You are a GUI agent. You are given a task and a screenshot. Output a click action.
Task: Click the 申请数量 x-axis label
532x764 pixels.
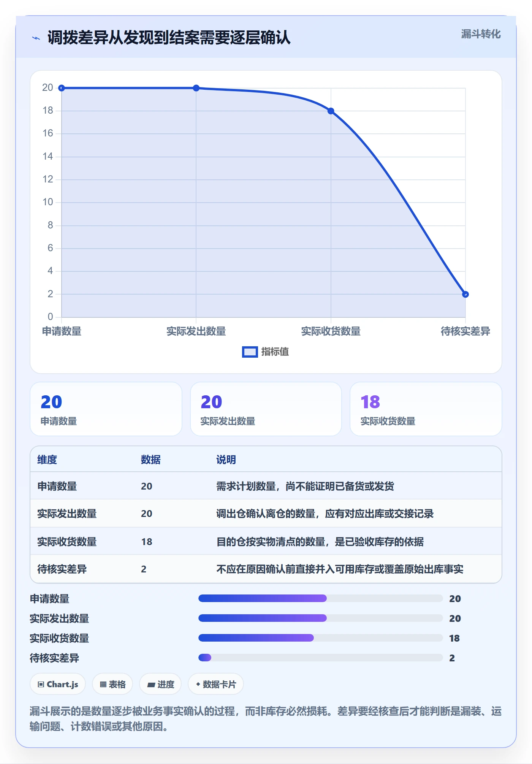tap(62, 331)
